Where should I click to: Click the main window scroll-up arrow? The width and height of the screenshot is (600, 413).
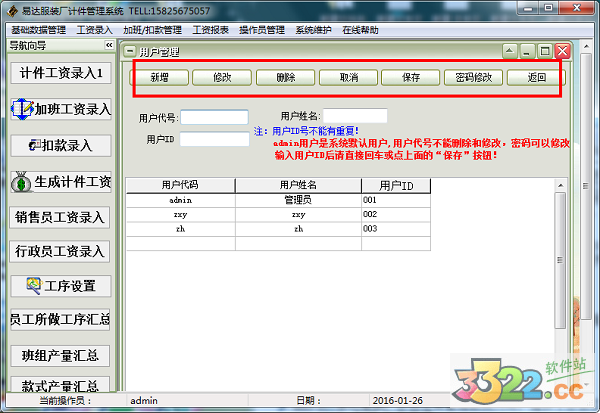tap(586, 46)
